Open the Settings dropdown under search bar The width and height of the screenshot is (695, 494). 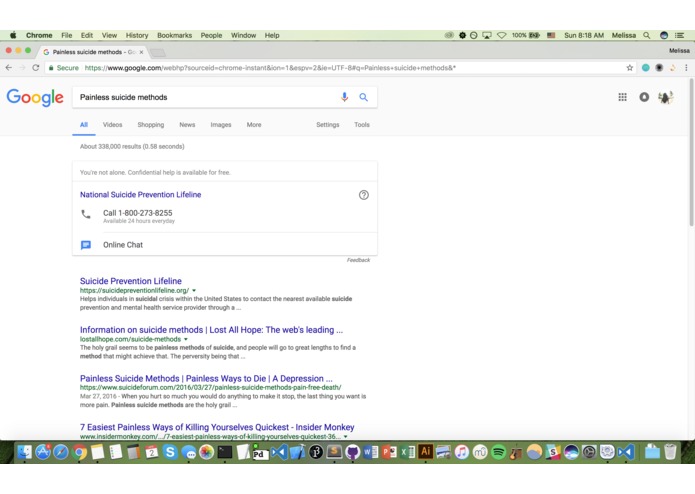coord(328,125)
